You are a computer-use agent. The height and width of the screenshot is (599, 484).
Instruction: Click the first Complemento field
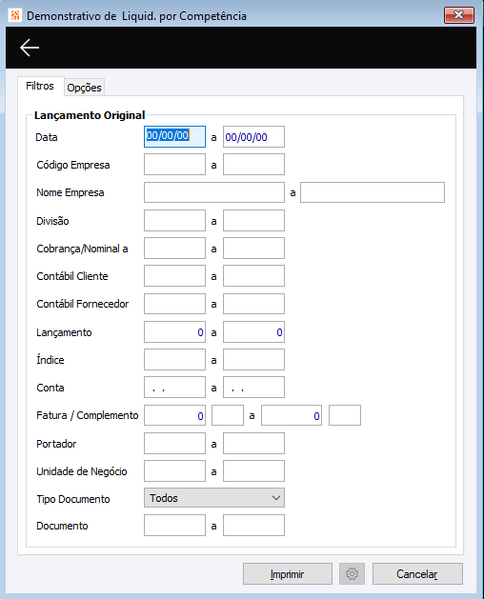click(x=228, y=415)
